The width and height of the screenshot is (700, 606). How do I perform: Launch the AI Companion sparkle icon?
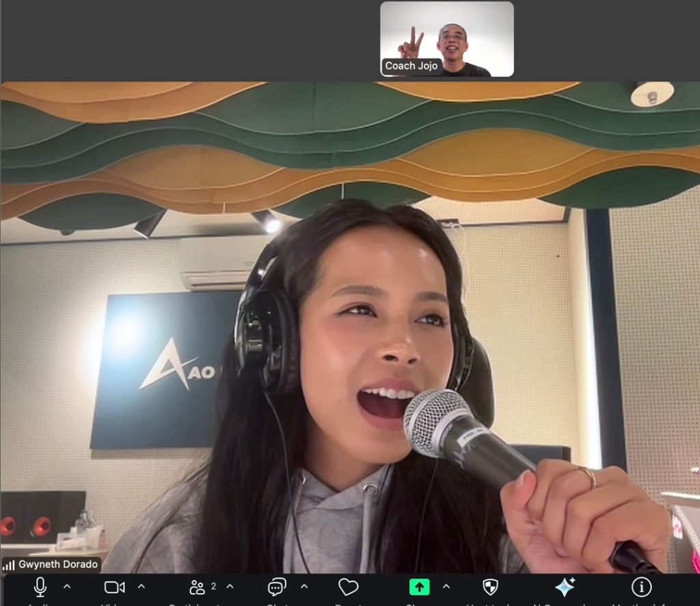[565, 587]
